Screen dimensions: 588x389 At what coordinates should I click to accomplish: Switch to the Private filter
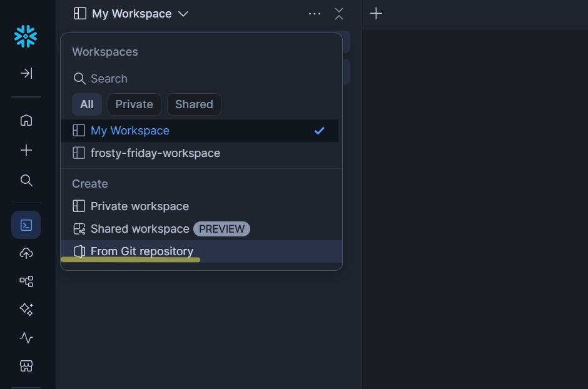tap(134, 104)
